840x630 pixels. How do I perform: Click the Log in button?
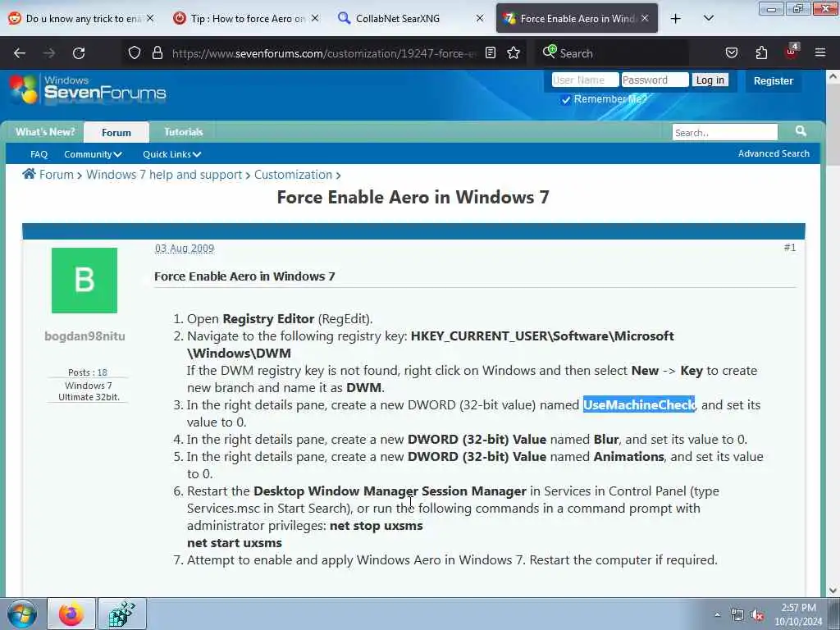point(710,80)
